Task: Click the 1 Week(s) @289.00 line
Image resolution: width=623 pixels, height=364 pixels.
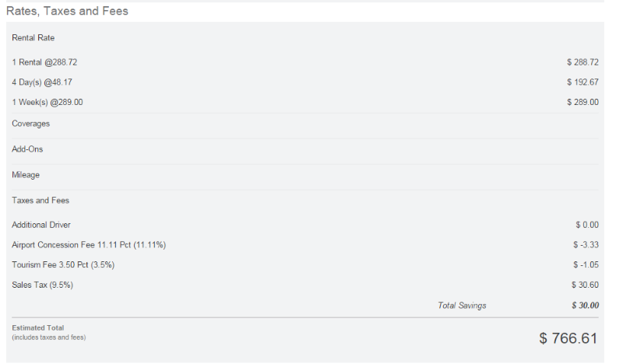Action: pos(48,102)
